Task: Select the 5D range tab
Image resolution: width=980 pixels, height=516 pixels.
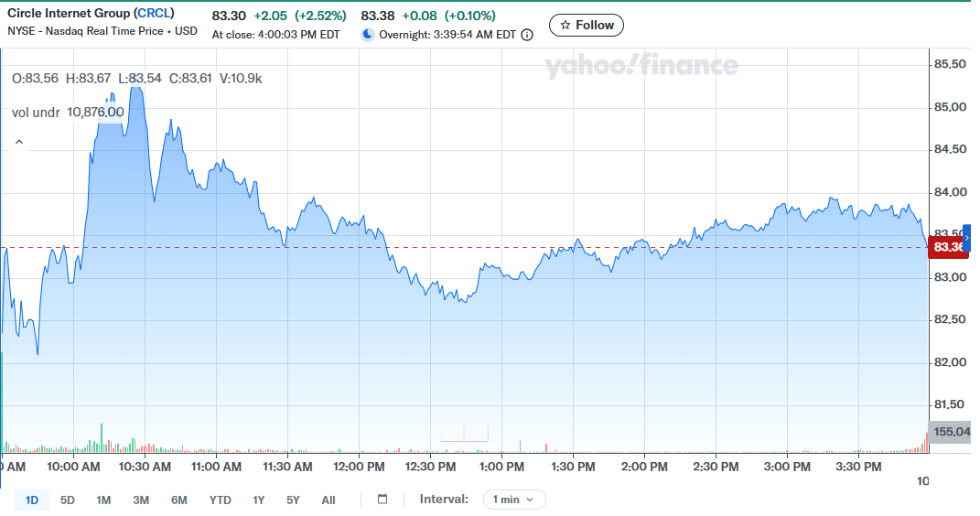Action: coord(68,500)
